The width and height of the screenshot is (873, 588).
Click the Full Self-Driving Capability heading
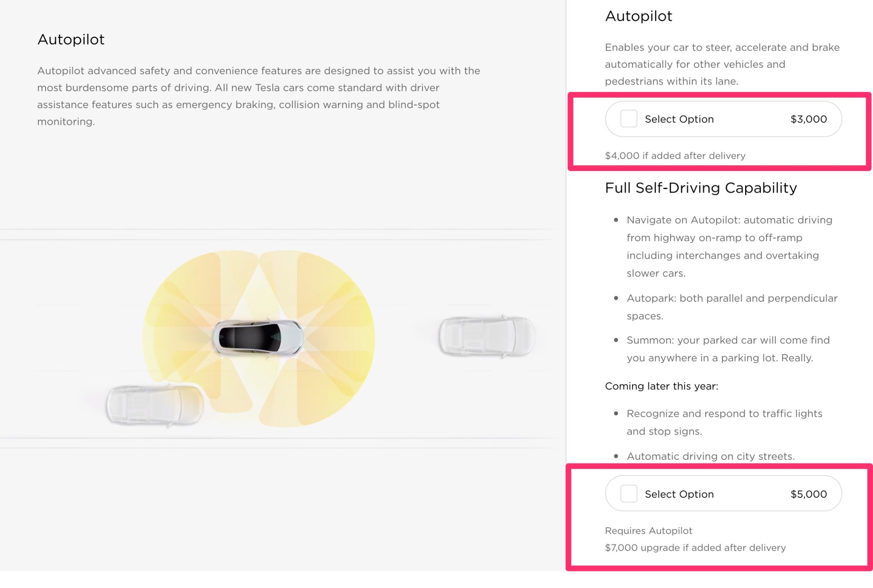click(x=701, y=188)
